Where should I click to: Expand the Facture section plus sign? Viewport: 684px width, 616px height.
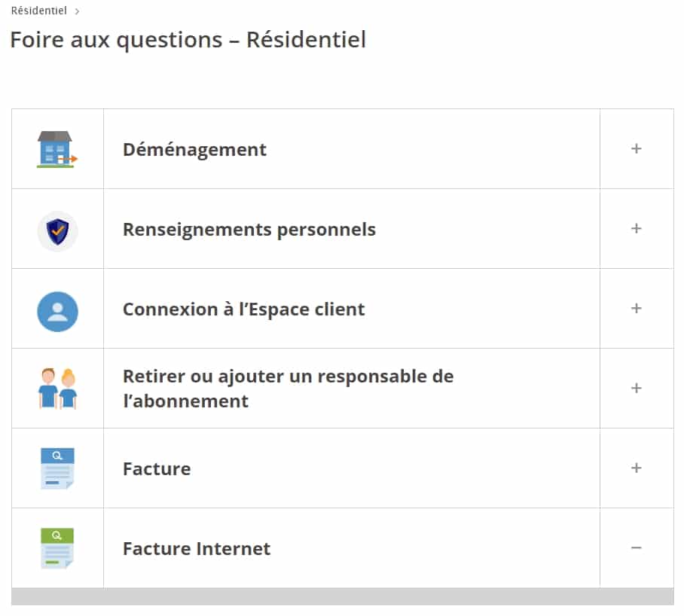[x=636, y=468]
